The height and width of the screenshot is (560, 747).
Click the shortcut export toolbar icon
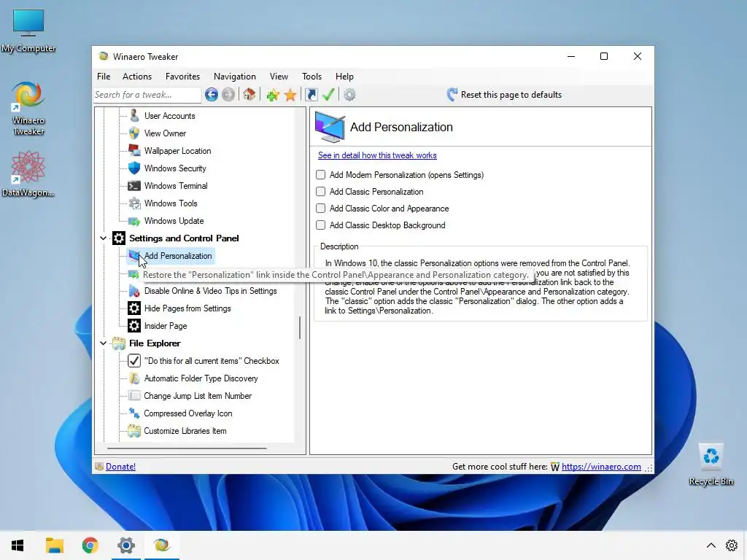pyautogui.click(x=311, y=95)
